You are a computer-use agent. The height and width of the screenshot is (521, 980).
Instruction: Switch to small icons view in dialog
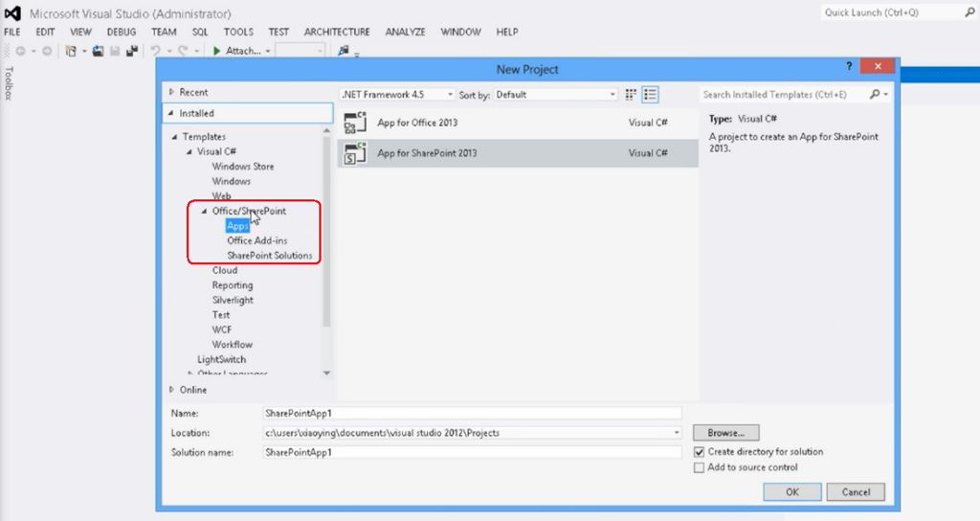pos(631,95)
